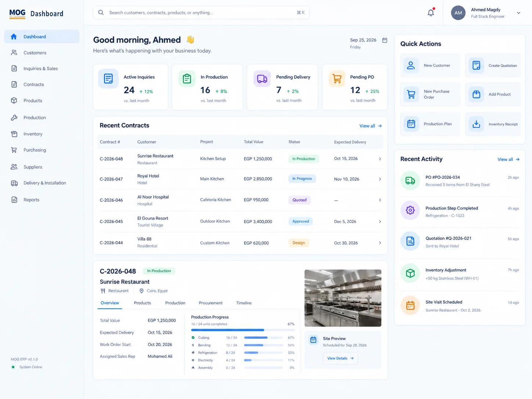This screenshot has height=399, width=532.
Task: Click the New Purchase Order cart icon
Action: coord(411,94)
